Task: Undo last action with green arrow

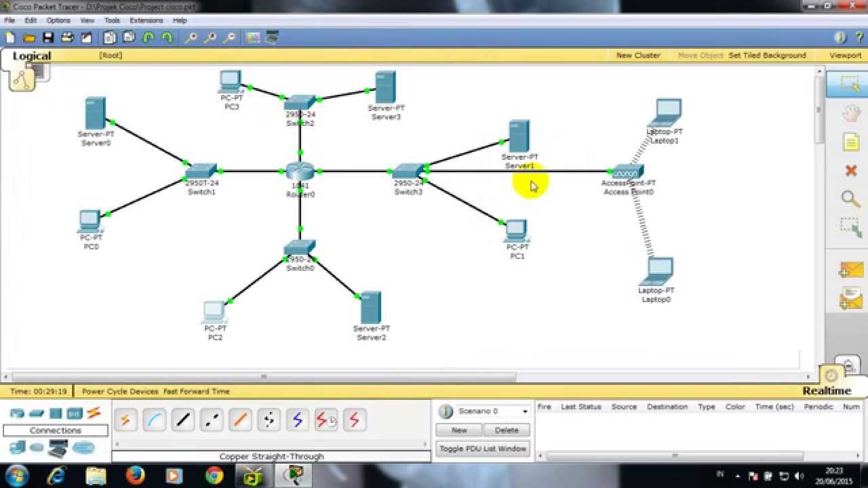Action: [148, 38]
